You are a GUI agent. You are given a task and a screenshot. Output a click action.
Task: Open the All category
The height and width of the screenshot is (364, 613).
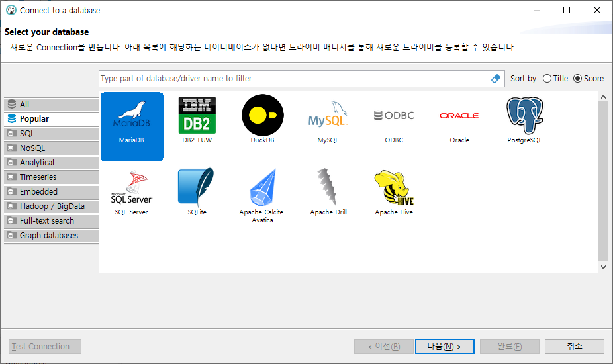[51, 105]
